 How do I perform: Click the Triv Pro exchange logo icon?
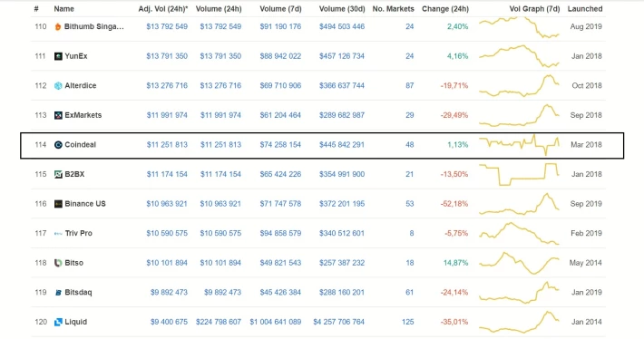point(58,234)
